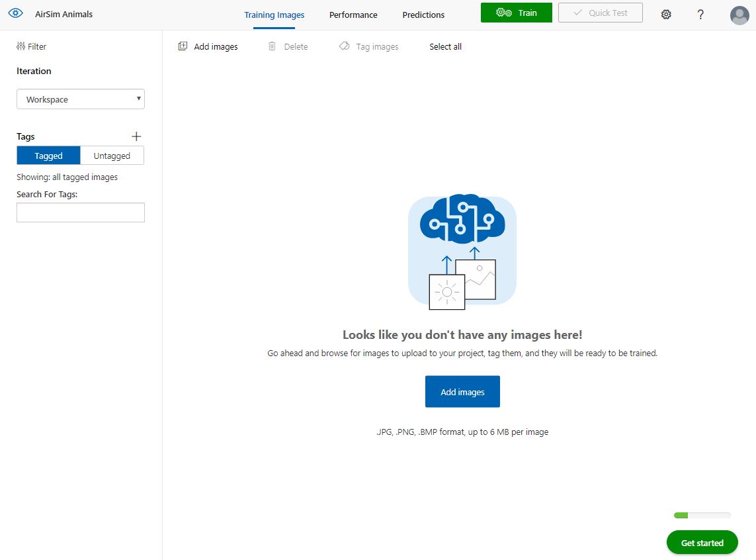
Task: Switch to Untagged images
Action: coord(112,156)
